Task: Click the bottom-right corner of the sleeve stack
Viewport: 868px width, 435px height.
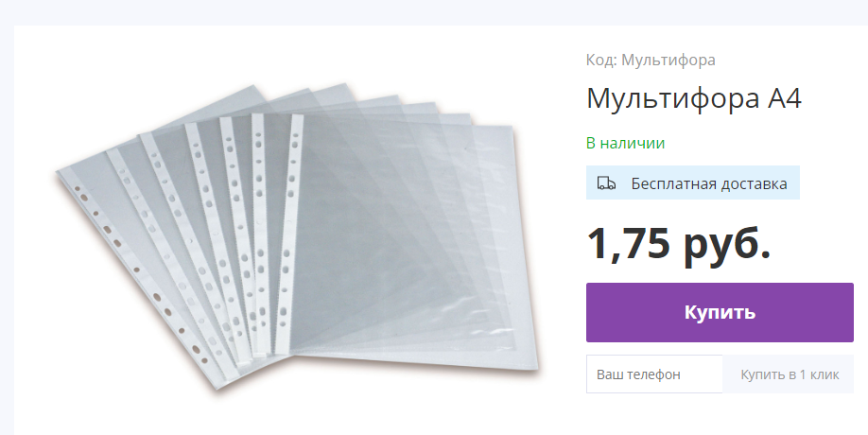Action: point(529,362)
